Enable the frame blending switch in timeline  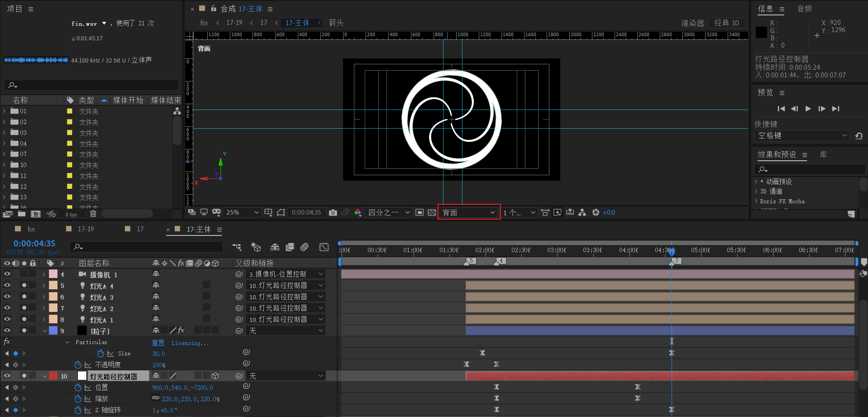click(290, 247)
